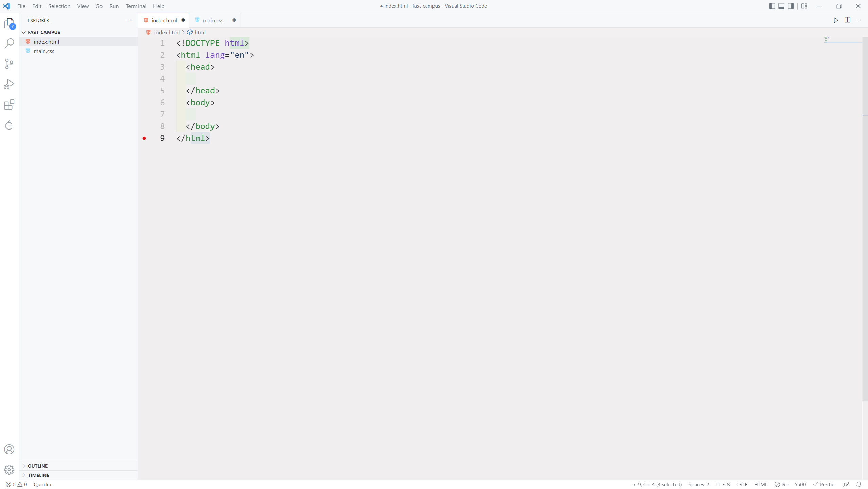Click the closing body tag on line 8

click(x=203, y=126)
